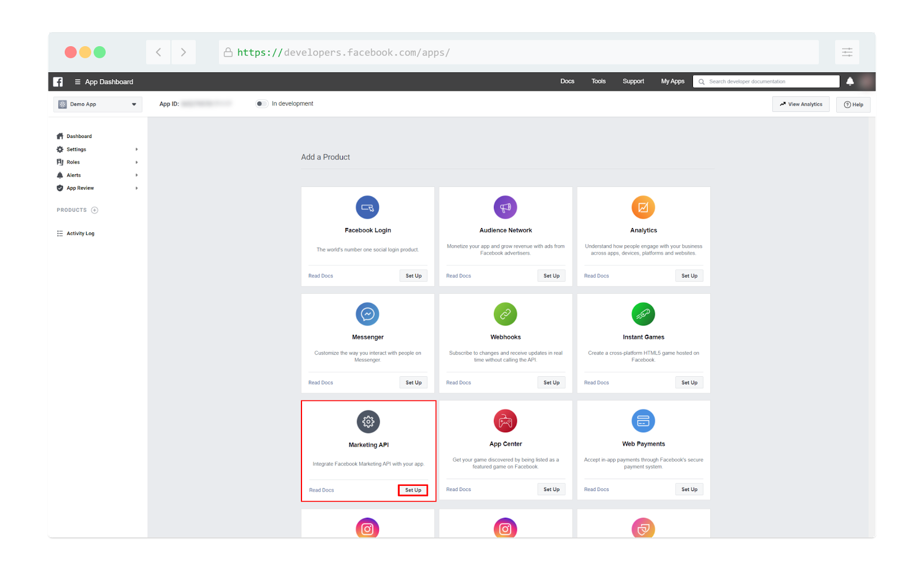This screenshot has width=924, height=569.
Task: Click the second Instagram icon at bottom
Action: click(505, 528)
